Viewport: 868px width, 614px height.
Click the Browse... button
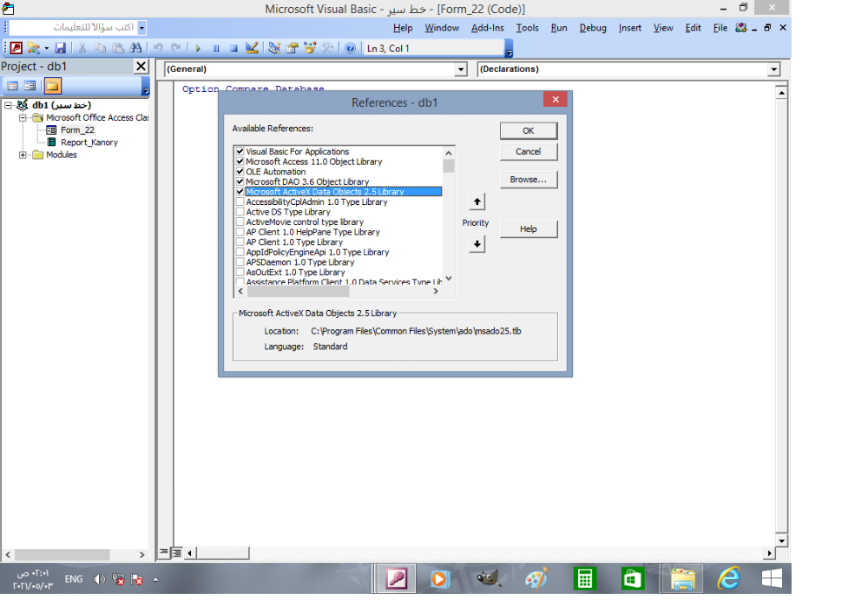click(529, 180)
